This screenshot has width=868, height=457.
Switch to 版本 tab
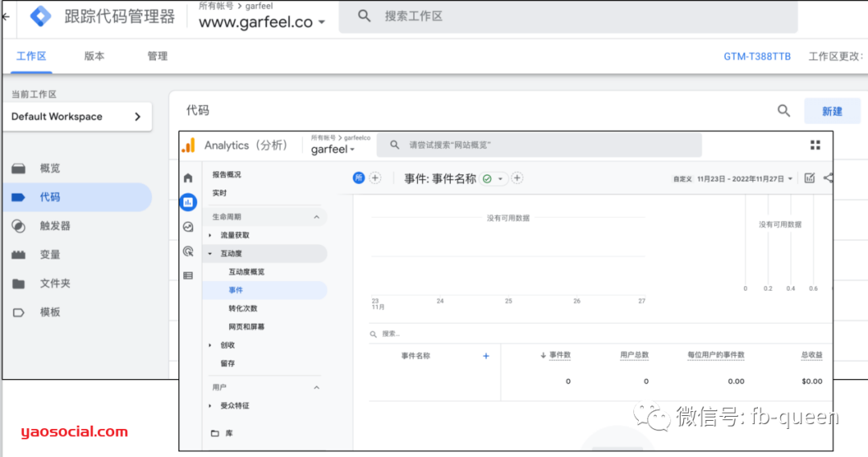(94, 56)
